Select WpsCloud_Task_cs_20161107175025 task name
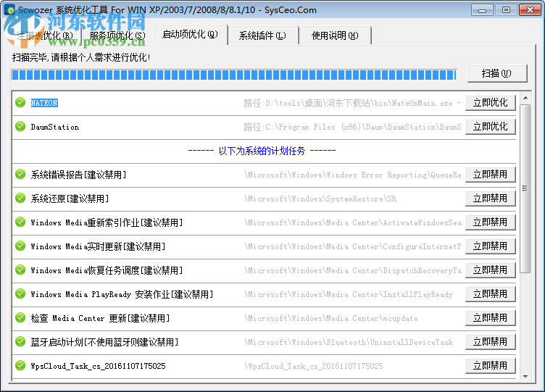The width and height of the screenshot is (545, 392). [x=98, y=366]
